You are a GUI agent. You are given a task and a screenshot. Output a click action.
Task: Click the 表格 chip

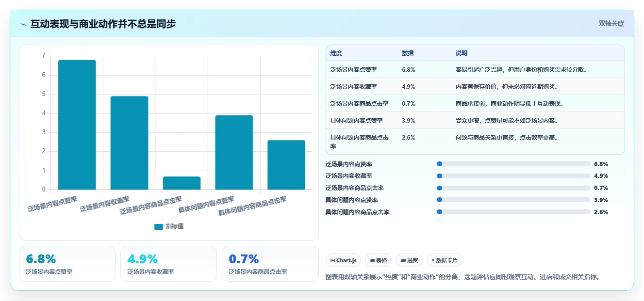(x=379, y=260)
